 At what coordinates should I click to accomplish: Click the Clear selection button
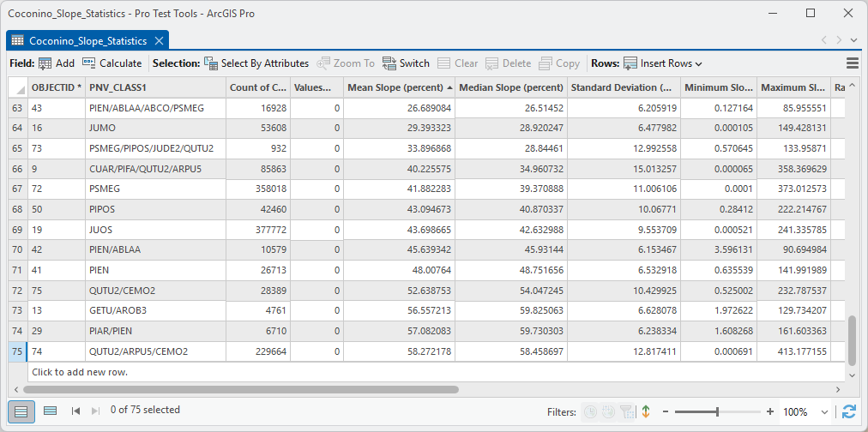pyautogui.click(x=457, y=63)
